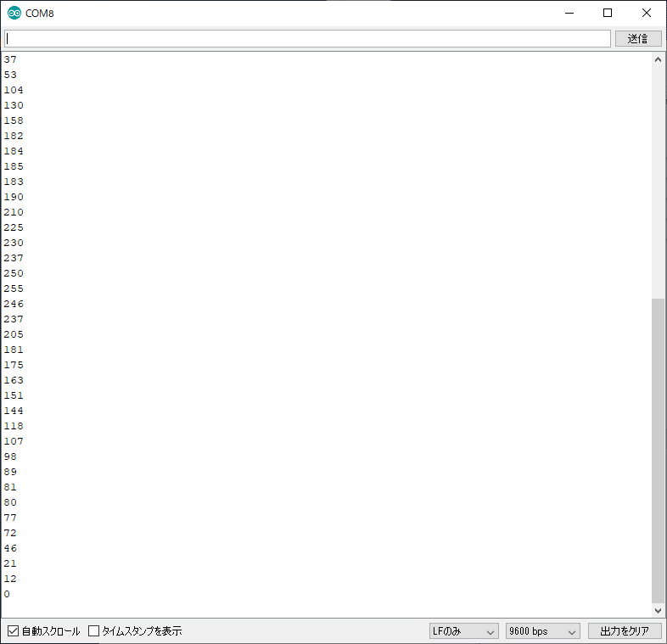Click the output value 144
The height and width of the screenshot is (644, 667).
14,411
